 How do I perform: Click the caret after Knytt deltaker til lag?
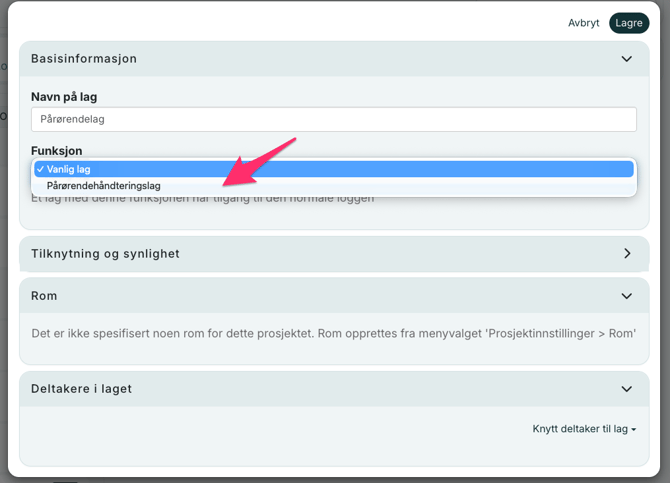[x=634, y=430]
